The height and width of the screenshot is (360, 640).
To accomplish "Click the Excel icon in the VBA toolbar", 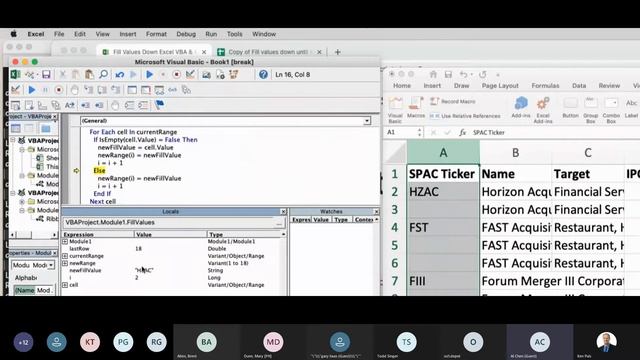I will click(16, 74).
